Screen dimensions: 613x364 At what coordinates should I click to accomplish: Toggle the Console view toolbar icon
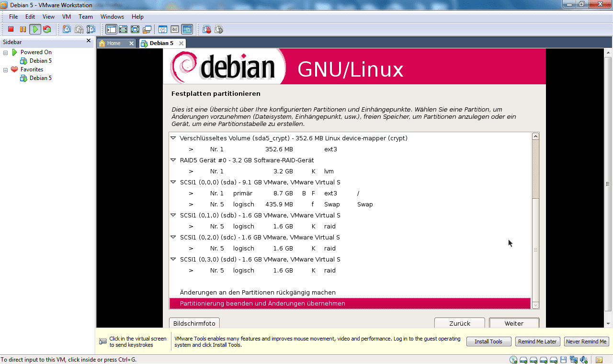pos(187,29)
